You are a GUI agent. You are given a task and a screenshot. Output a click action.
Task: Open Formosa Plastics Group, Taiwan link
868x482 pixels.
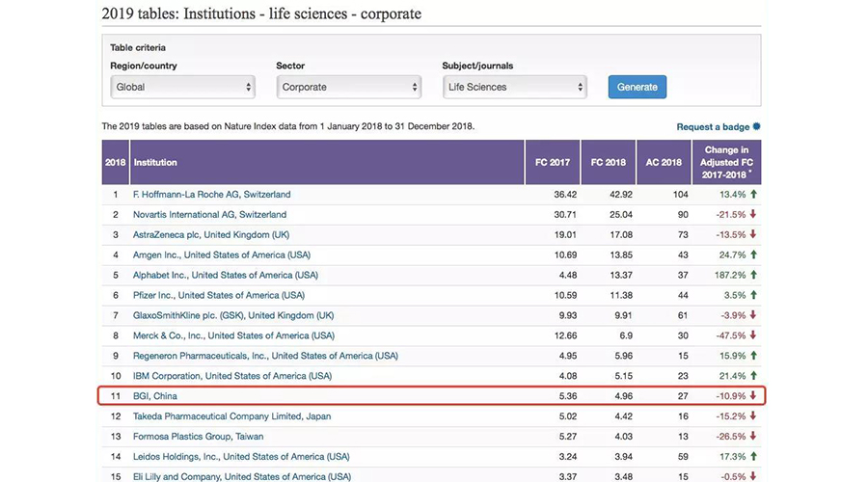[198, 437]
